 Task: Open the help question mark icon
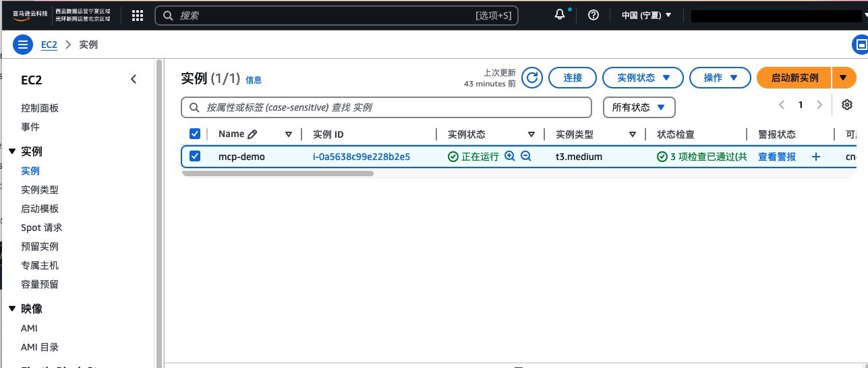594,15
